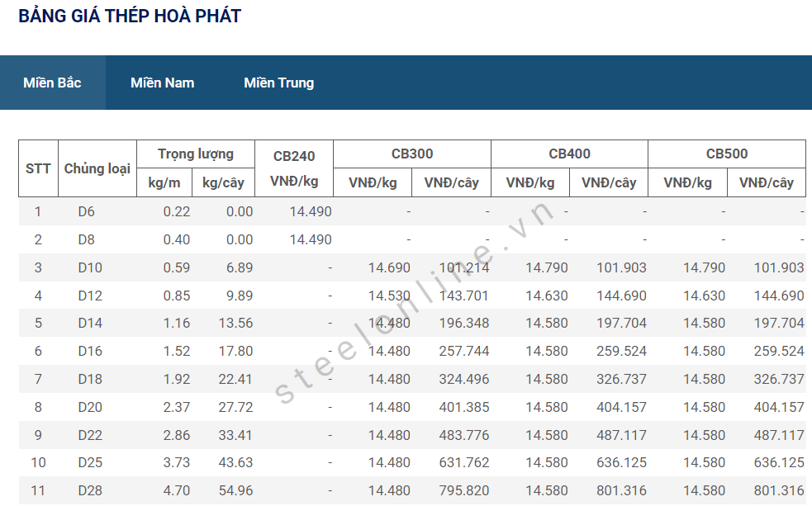812x506 pixels.
Task: Select the D6 row label
Action: click(x=87, y=211)
